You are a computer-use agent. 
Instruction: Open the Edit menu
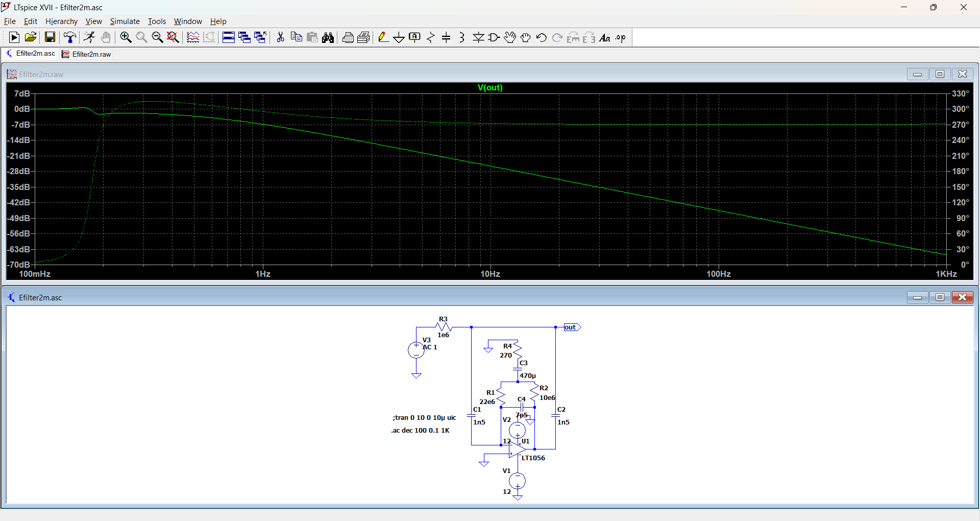click(x=31, y=21)
